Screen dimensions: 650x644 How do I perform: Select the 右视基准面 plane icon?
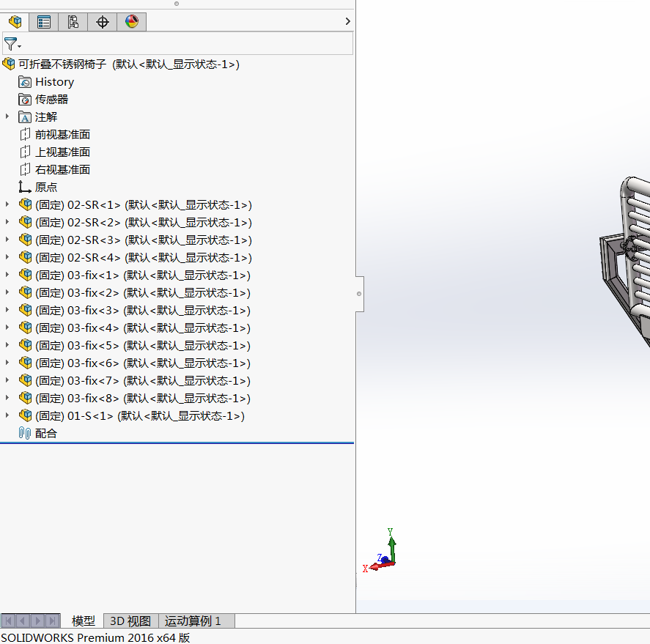pyautogui.click(x=25, y=170)
